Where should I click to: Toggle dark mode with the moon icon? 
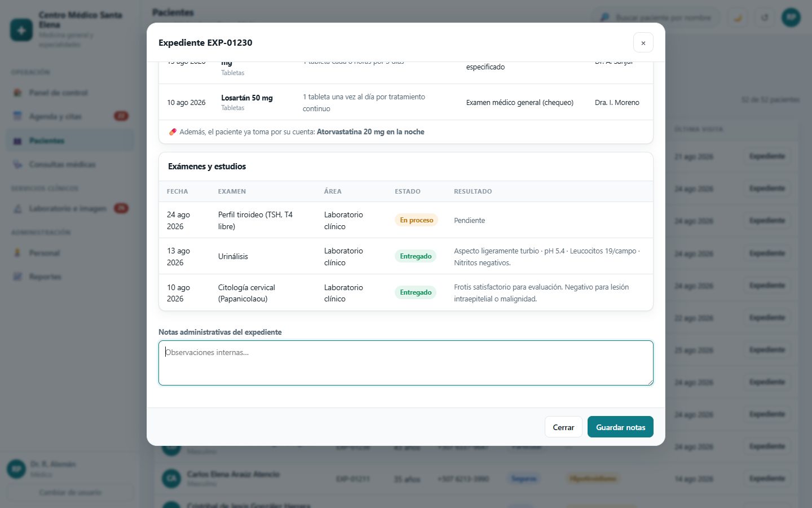(738, 17)
